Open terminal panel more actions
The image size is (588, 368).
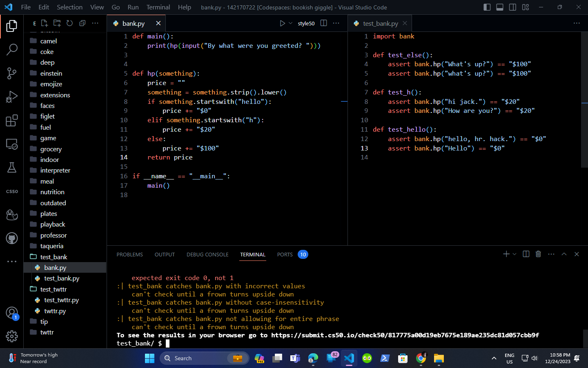point(551,254)
